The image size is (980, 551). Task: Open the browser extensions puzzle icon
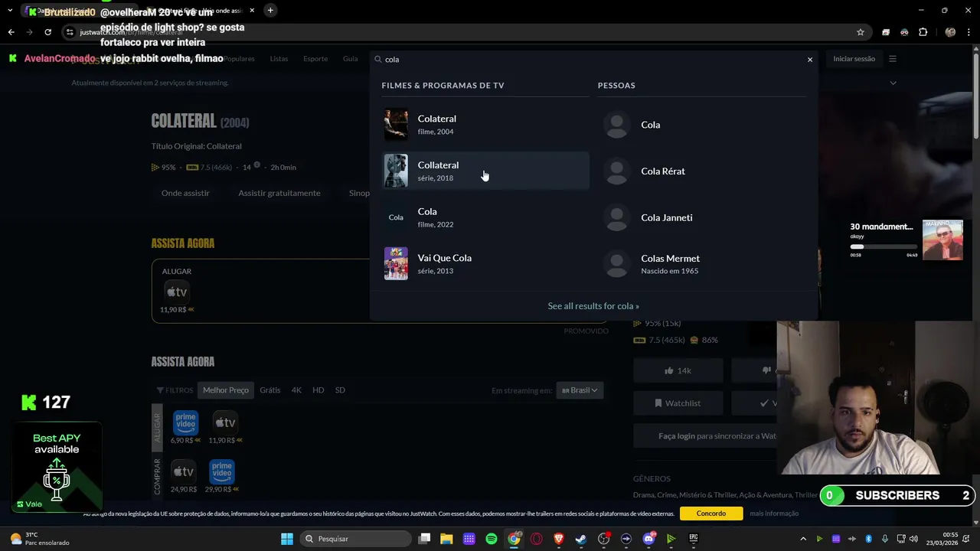923,32
